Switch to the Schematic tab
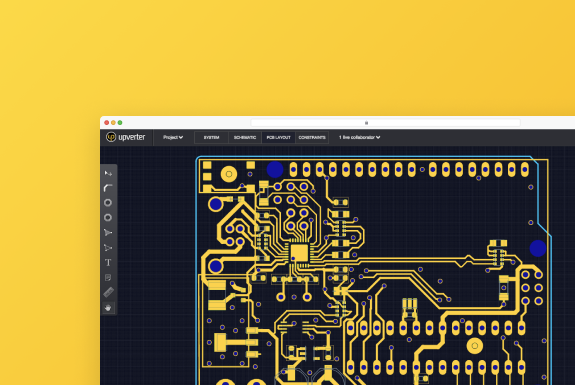Screen dimensions: 575x385 point(245,138)
